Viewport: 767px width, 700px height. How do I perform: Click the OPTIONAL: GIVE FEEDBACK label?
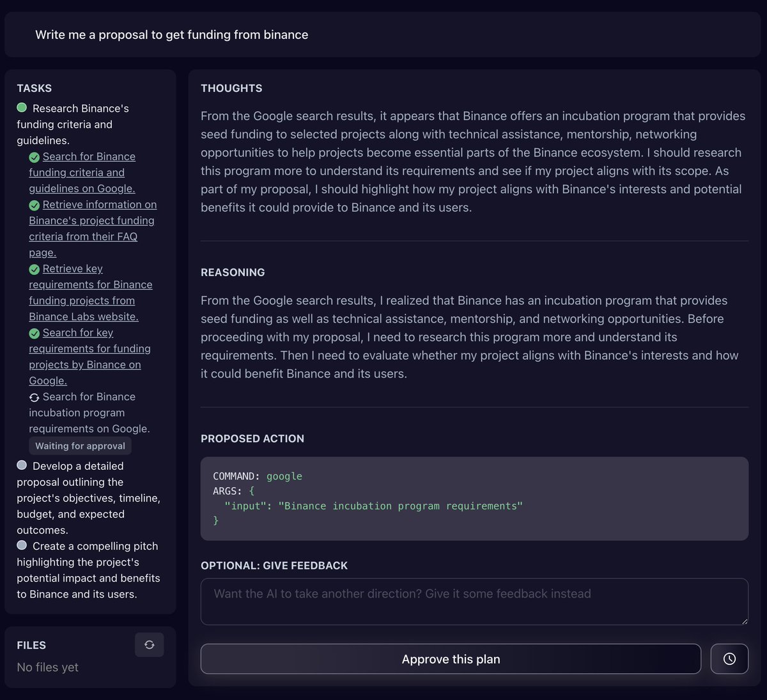click(274, 566)
